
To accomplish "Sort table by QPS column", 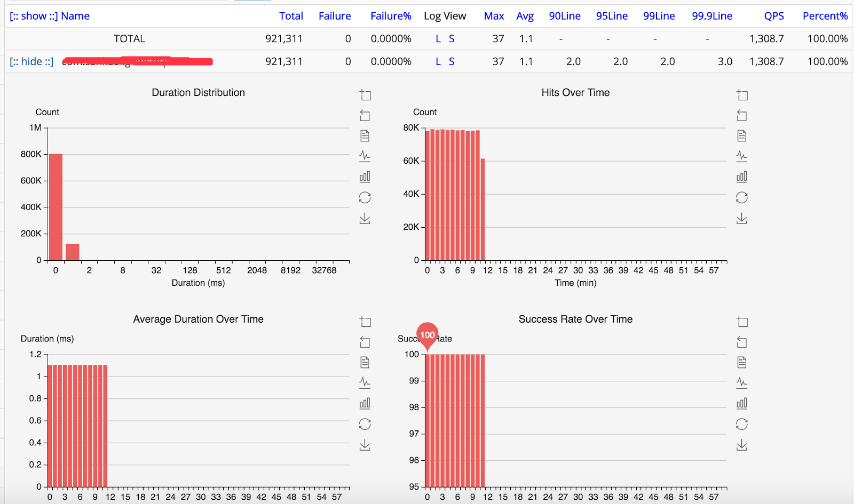I will click(x=774, y=16).
